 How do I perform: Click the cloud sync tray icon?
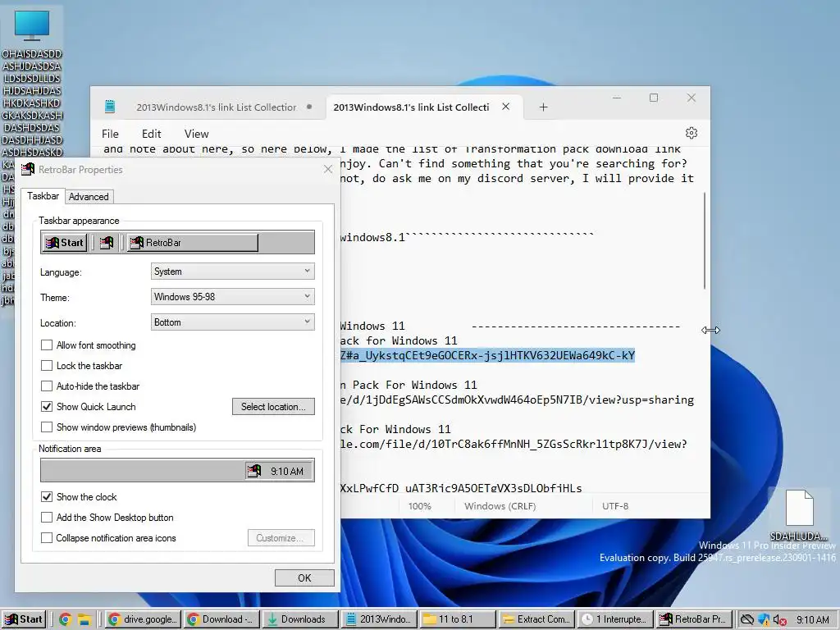point(747,620)
